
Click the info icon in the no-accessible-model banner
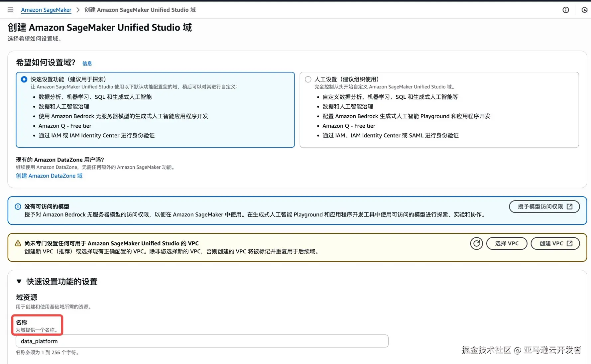18,206
